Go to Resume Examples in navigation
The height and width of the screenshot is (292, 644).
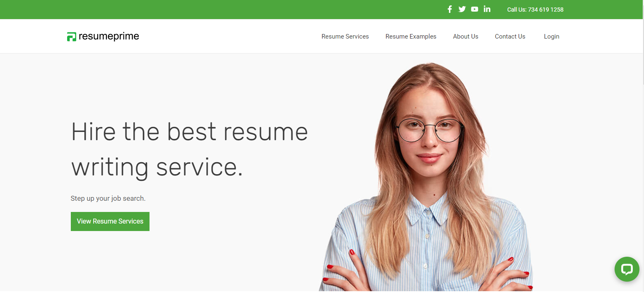pyautogui.click(x=411, y=36)
